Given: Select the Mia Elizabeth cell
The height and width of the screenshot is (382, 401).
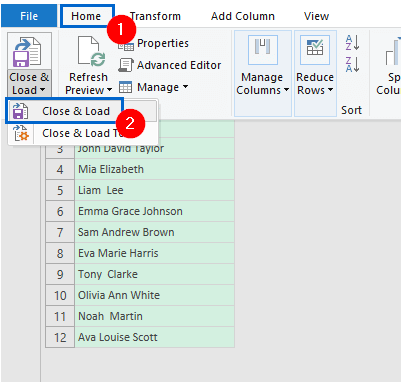Looking at the screenshot, I should (x=155, y=169).
